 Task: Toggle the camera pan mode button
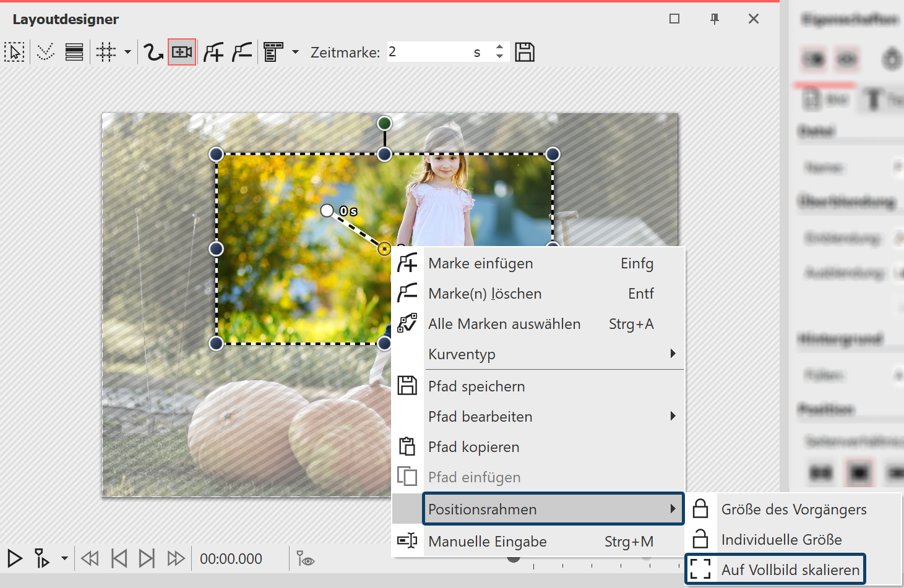coord(182,53)
